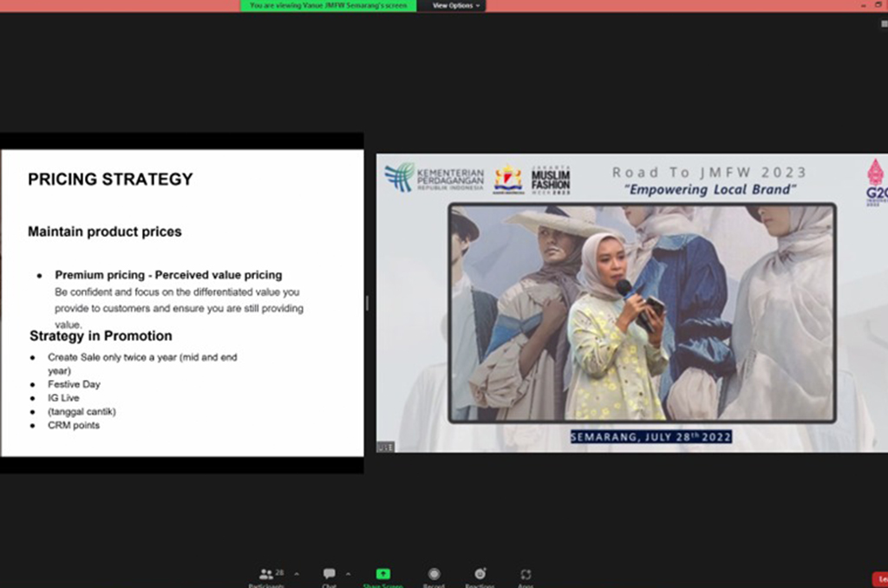Click the divider handle between slide and video
Screen dimensions: 888x588
coord(367,303)
